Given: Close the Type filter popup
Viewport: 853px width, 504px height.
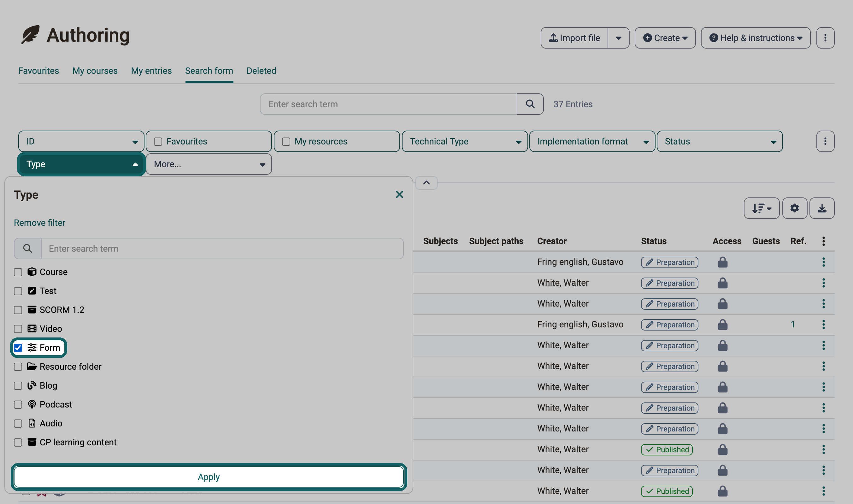Looking at the screenshot, I should click(x=399, y=195).
